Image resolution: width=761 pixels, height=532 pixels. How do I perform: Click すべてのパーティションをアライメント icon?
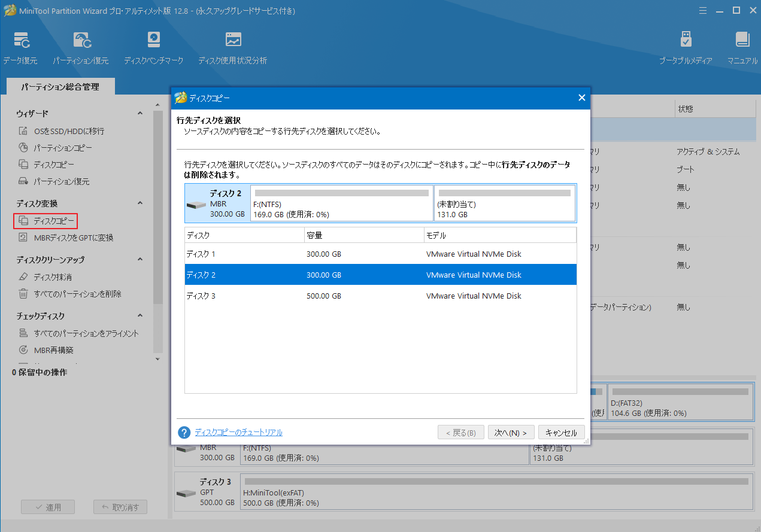tap(23, 333)
